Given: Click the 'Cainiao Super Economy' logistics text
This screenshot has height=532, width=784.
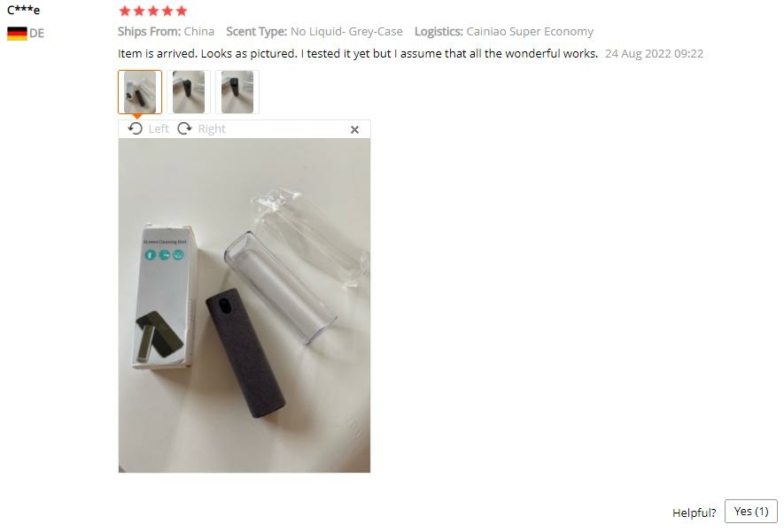Looking at the screenshot, I should coord(530,32).
